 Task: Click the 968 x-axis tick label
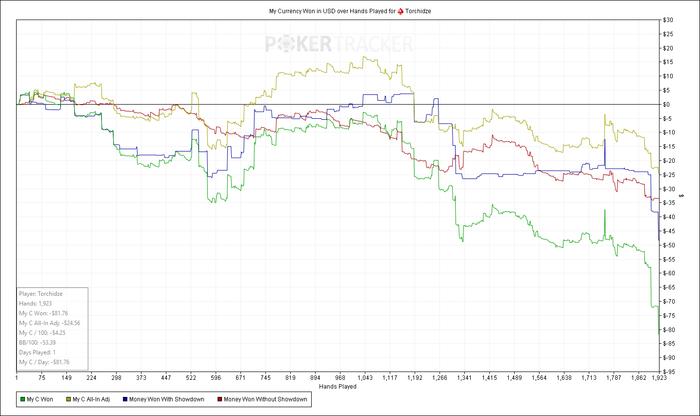340,378
